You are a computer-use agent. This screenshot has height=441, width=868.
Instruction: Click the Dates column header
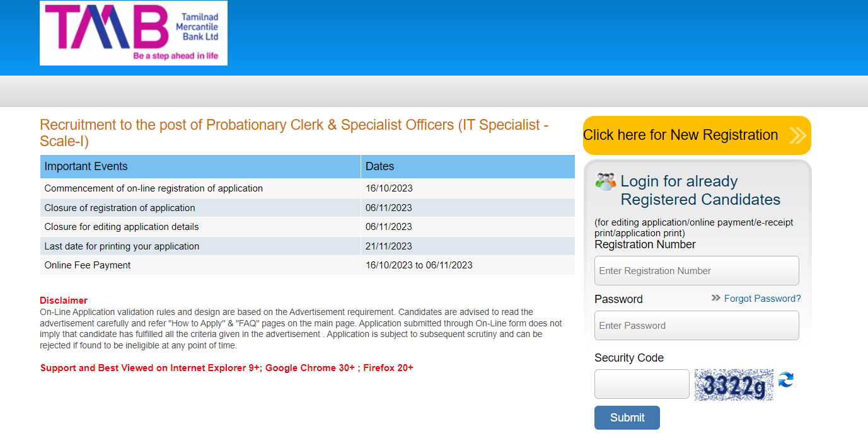pyautogui.click(x=379, y=166)
